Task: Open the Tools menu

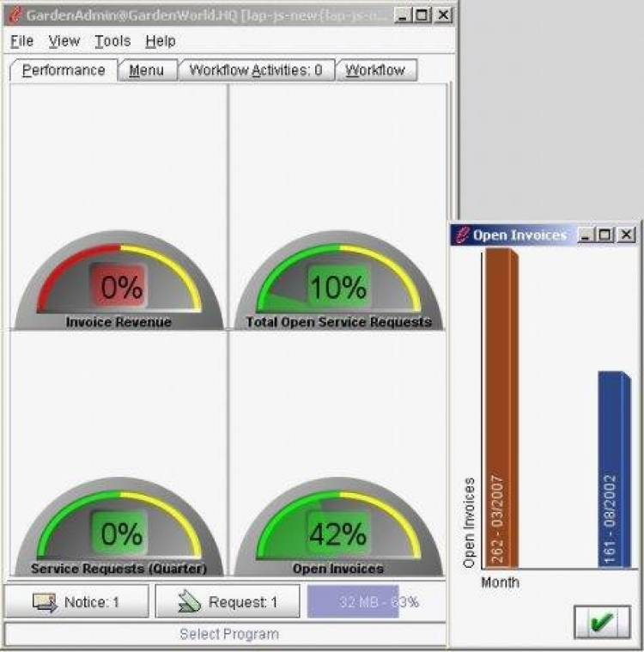Action: (112, 41)
